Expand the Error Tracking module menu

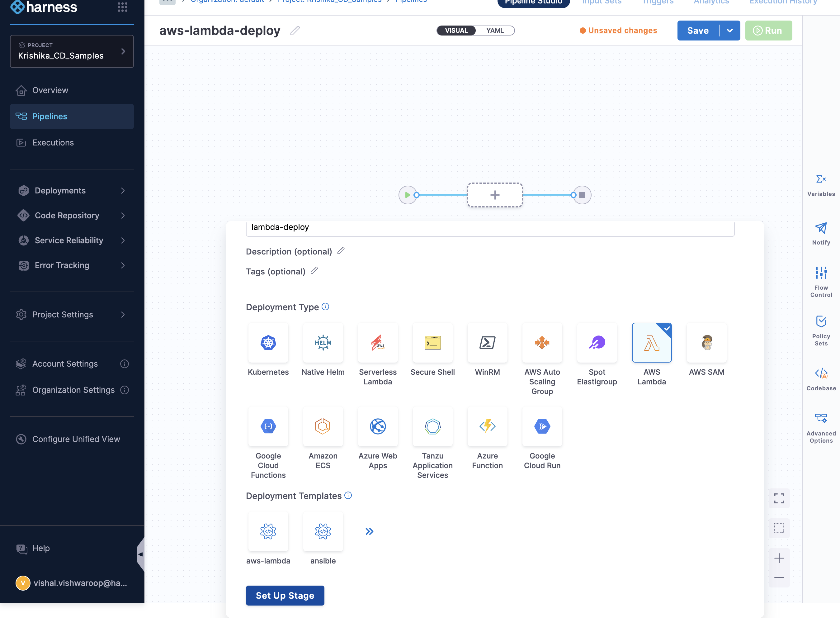(x=72, y=265)
